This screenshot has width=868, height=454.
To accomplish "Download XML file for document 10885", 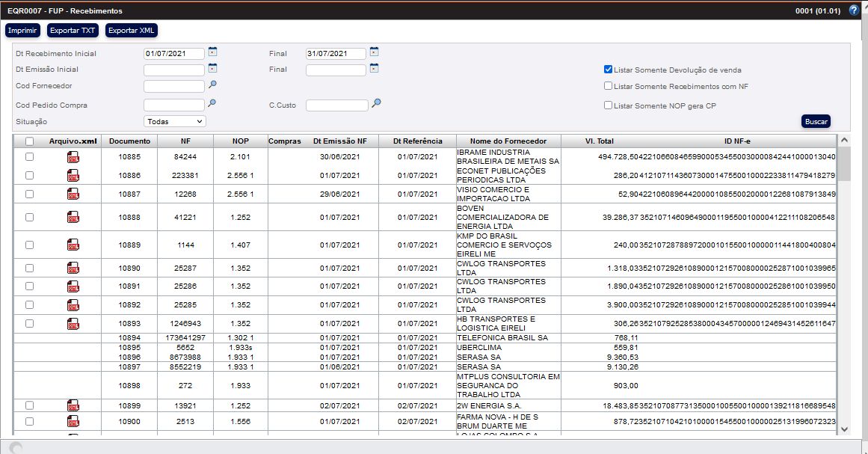I will pos(73,157).
